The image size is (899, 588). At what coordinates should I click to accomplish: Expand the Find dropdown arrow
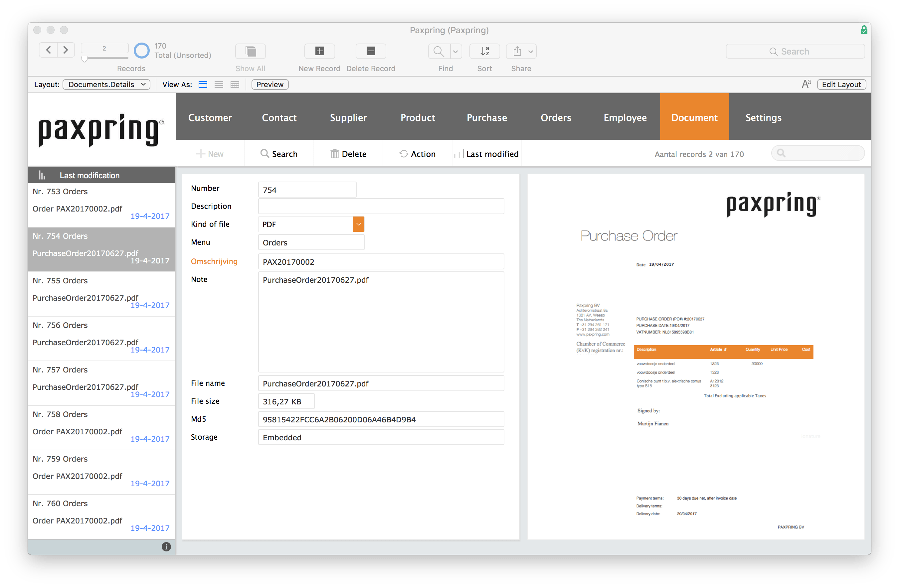pos(455,51)
